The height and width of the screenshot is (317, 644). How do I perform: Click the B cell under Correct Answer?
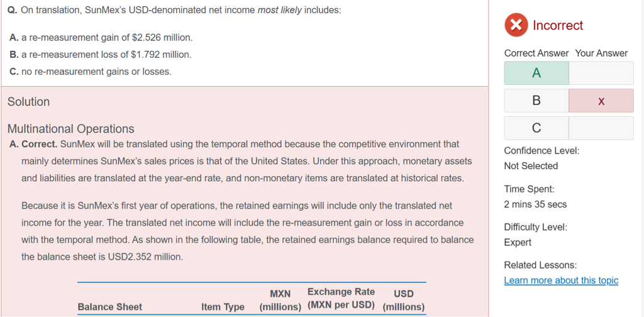(x=536, y=101)
